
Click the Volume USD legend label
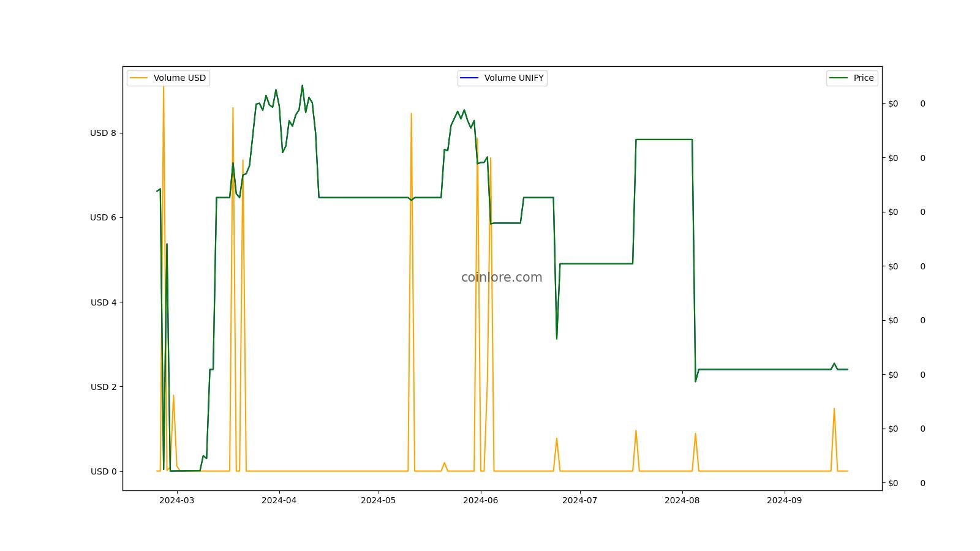point(179,78)
